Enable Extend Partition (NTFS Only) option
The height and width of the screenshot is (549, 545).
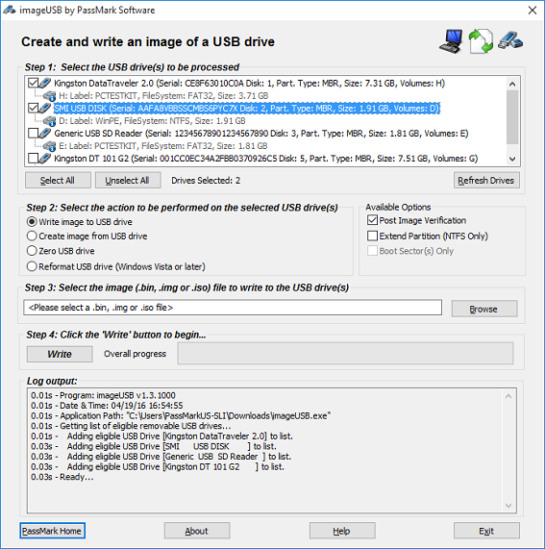click(x=372, y=236)
